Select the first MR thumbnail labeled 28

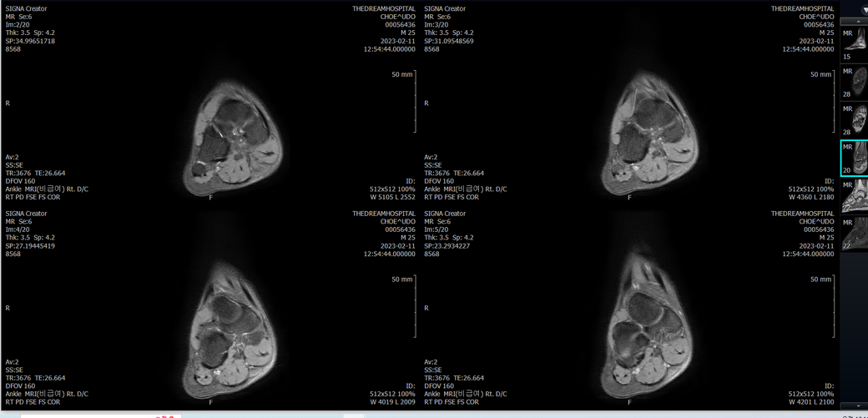854,83
